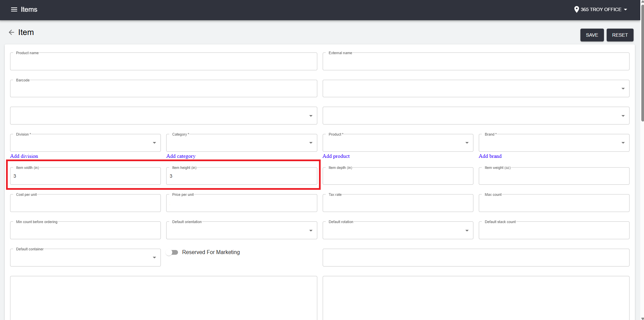Expand the Default container dropdown
644x320 pixels.
coord(154,257)
